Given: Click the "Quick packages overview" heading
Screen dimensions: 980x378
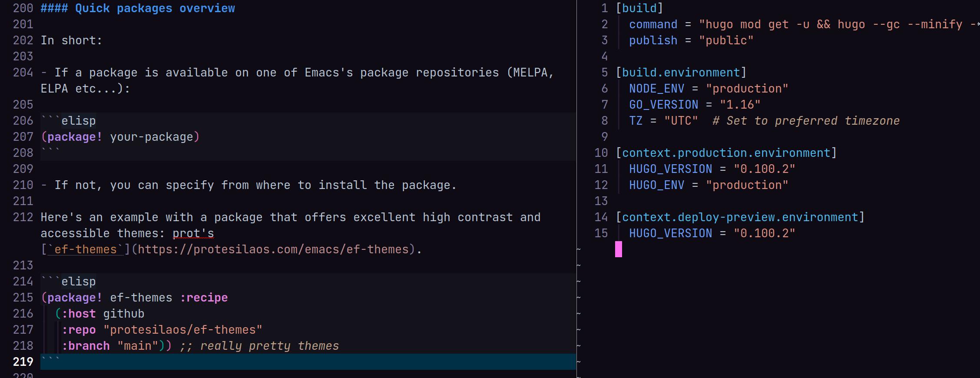Looking at the screenshot, I should point(155,8).
